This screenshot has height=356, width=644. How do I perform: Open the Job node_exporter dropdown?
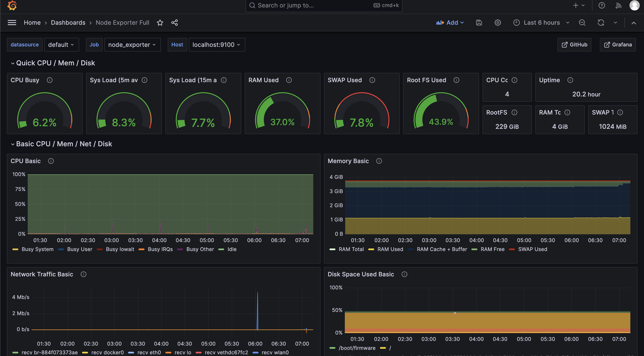pos(132,45)
